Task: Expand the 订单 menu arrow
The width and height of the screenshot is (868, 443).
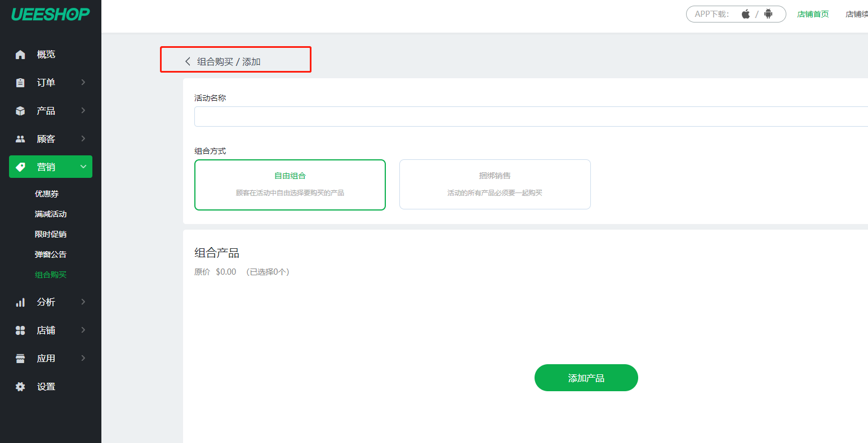Action: point(83,83)
